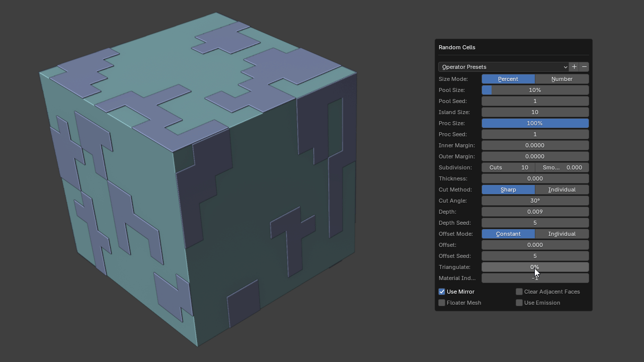Enable the Use Emission checkbox
644x362 pixels.
pyautogui.click(x=519, y=303)
